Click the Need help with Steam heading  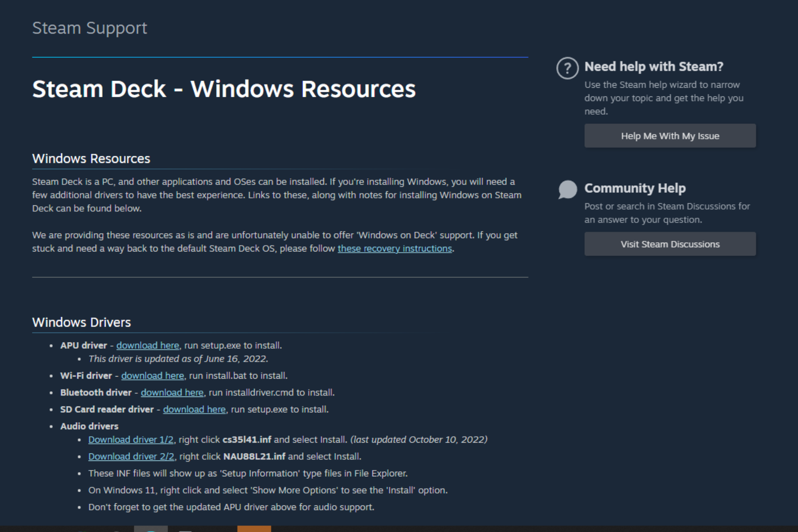pyautogui.click(x=653, y=66)
